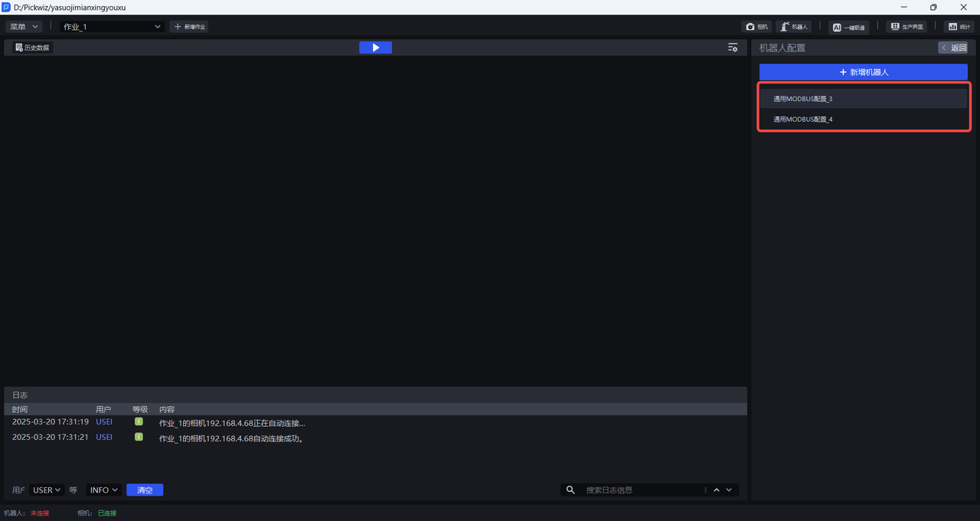Select 通用MODBUS配置_4 in robot list
The image size is (980, 521).
pos(863,120)
